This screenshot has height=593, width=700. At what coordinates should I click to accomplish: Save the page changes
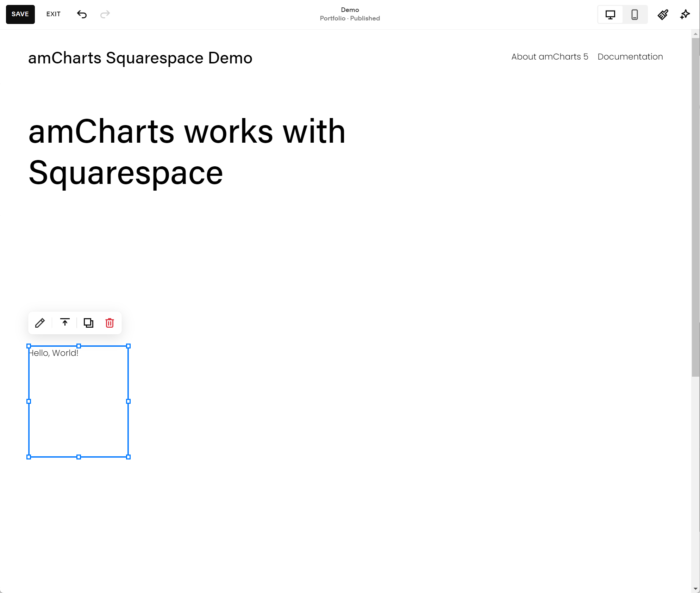click(20, 14)
